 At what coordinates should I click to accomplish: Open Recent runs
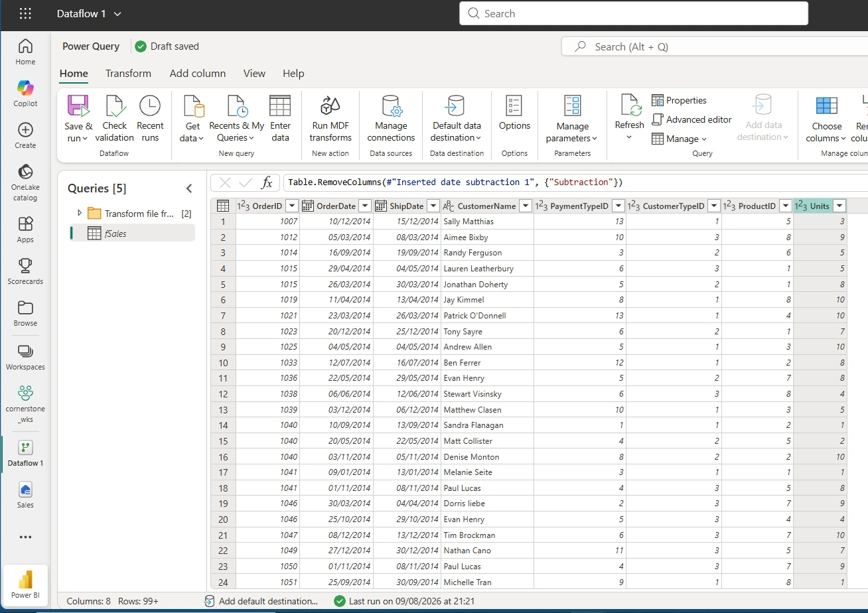point(150,119)
